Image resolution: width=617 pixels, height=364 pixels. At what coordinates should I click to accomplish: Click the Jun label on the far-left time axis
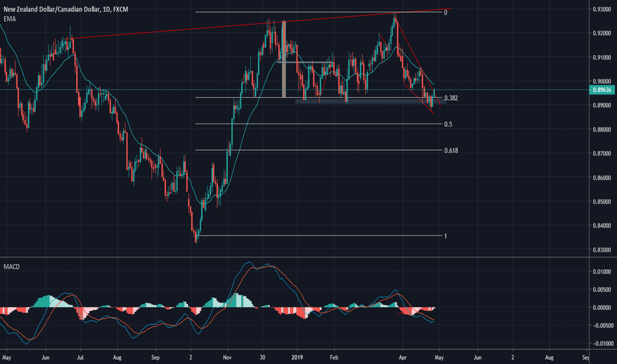click(x=46, y=357)
